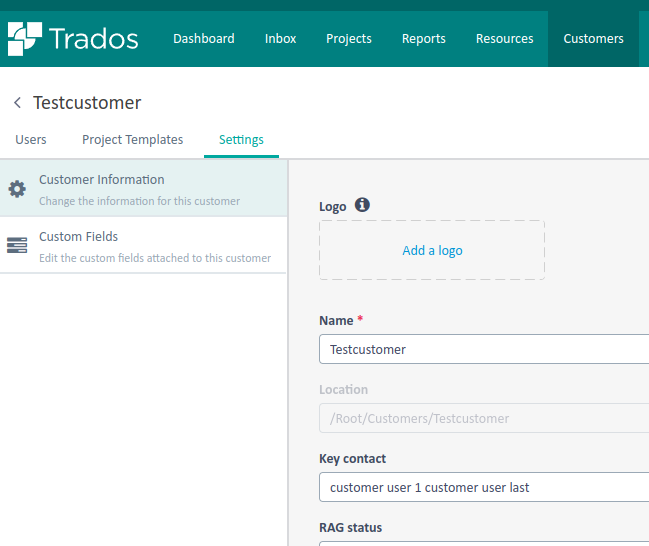Click the Trados logo icon
Screen dimensions: 649x546
(25, 38)
